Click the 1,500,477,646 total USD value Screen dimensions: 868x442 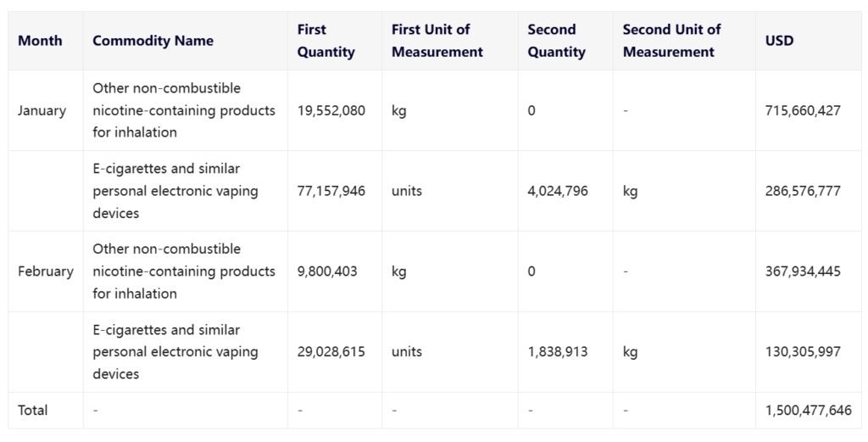tap(808, 411)
